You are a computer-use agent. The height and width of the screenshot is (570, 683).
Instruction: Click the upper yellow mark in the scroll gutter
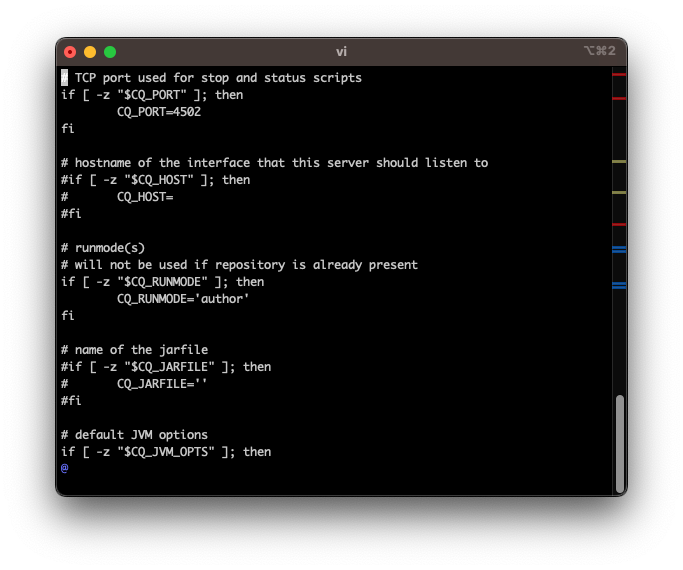tap(619, 162)
